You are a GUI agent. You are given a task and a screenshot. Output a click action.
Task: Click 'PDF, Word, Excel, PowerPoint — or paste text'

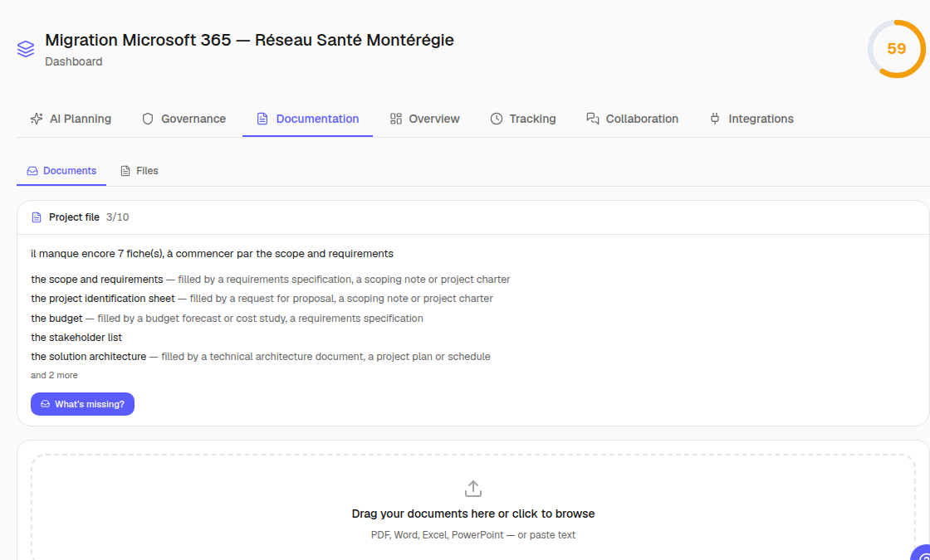coord(472,535)
